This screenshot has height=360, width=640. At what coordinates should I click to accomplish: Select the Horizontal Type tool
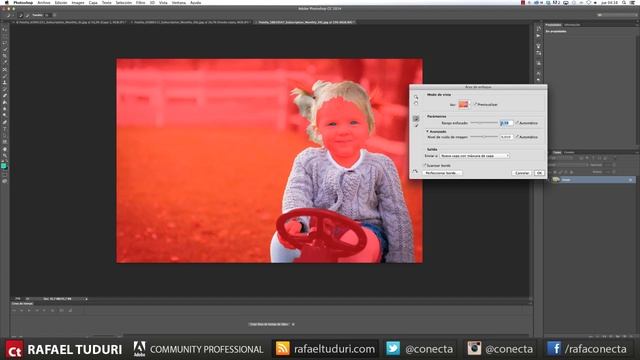coord(4,129)
